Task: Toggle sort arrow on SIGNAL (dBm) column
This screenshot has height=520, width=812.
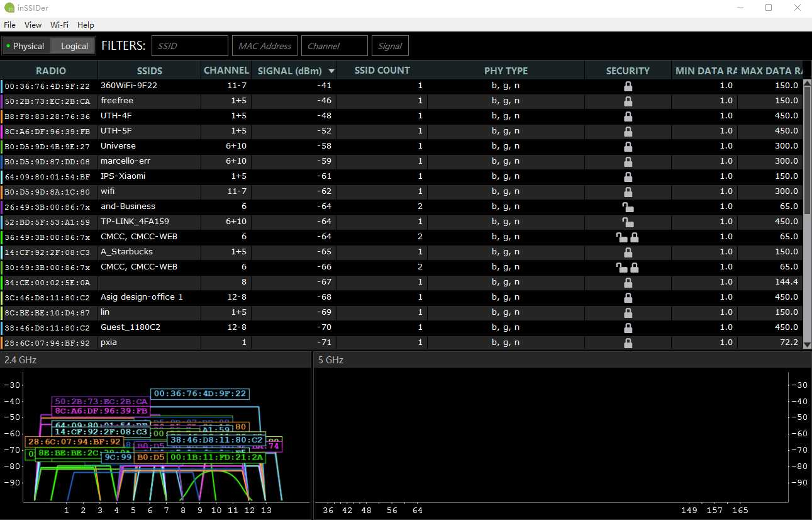Action: click(x=331, y=71)
